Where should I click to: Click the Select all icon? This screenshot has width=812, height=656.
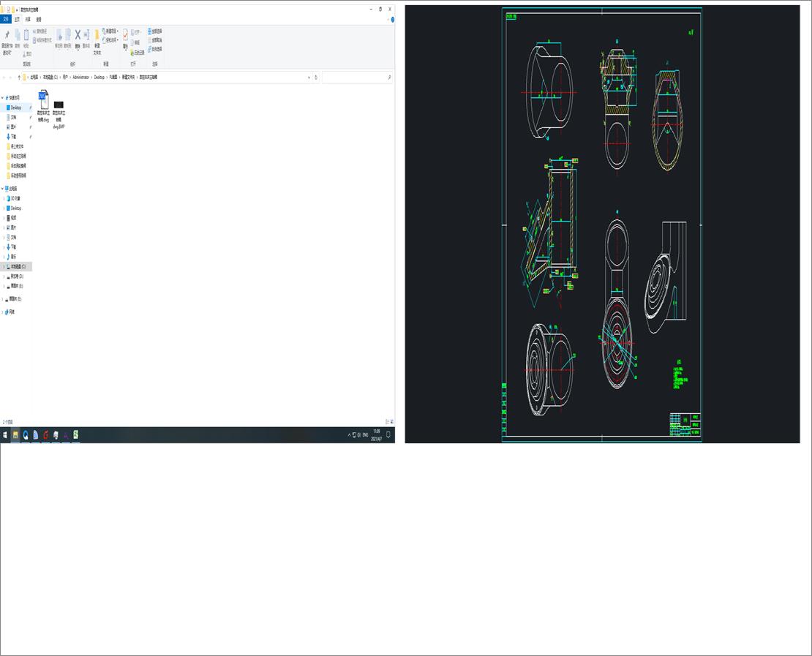pyautogui.click(x=151, y=31)
